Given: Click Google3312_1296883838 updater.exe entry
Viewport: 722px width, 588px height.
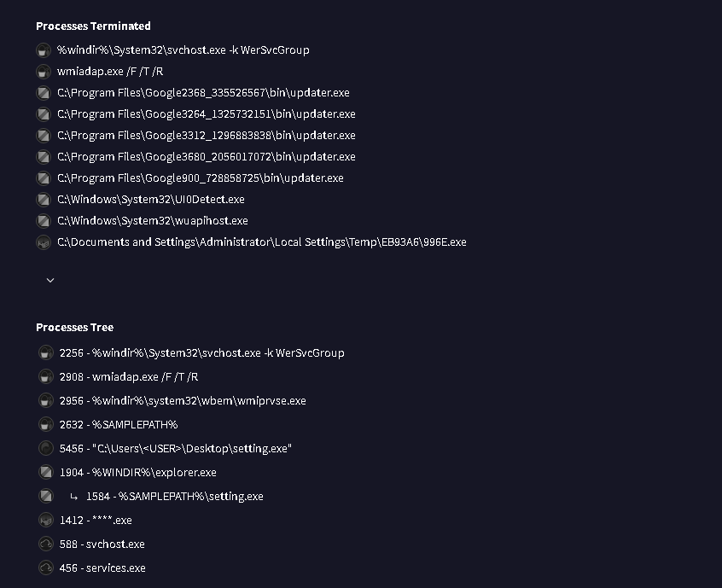Looking at the screenshot, I should point(207,136).
